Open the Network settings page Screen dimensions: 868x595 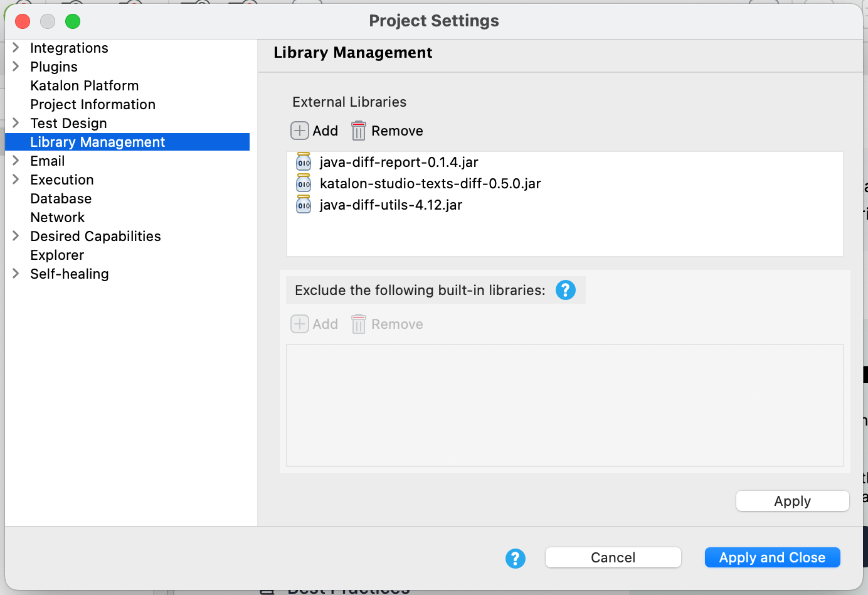pos(57,217)
